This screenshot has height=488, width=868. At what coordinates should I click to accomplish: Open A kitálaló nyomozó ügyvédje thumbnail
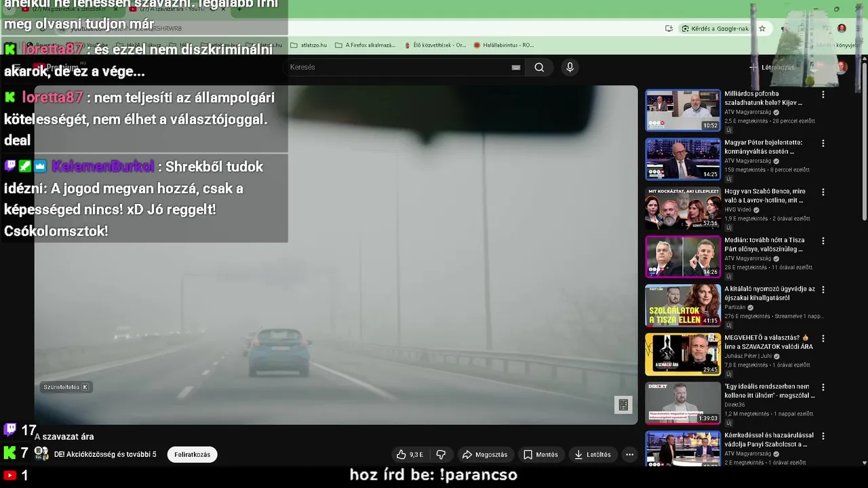tap(683, 305)
